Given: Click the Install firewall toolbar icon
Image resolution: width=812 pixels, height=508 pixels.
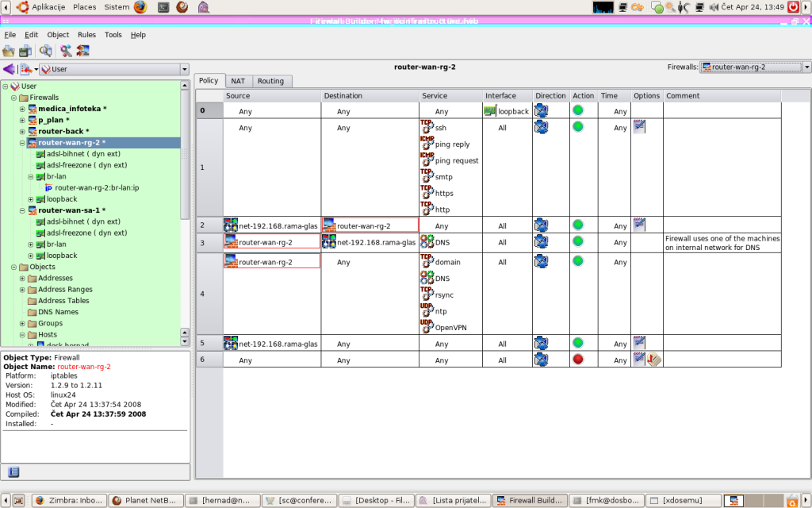Looking at the screenshot, I should tap(82, 51).
